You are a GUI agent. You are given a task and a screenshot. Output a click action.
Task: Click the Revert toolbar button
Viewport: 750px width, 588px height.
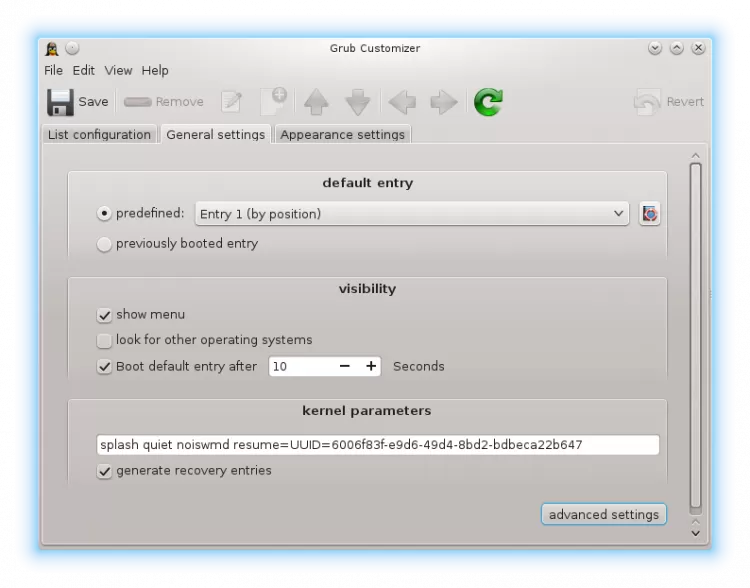pyautogui.click(x=669, y=102)
